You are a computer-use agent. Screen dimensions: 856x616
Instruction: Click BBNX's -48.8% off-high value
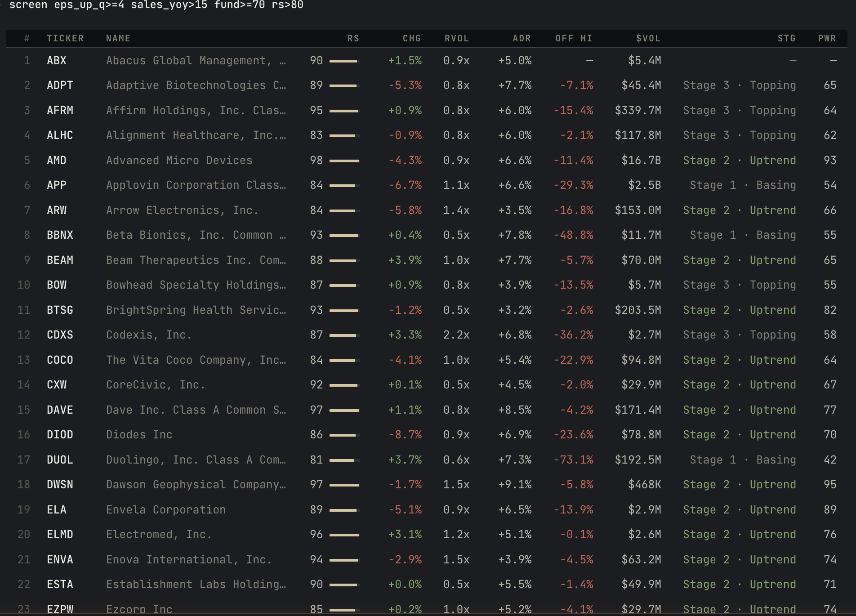point(574,235)
